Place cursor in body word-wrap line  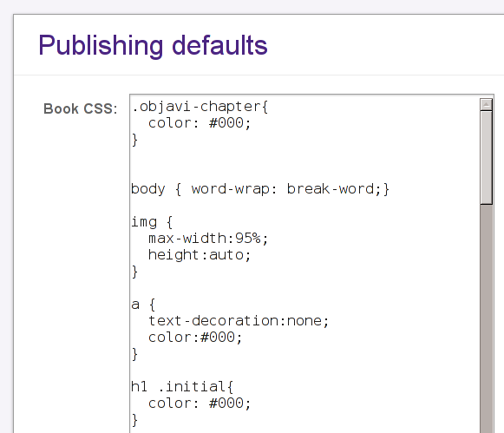[260, 188]
